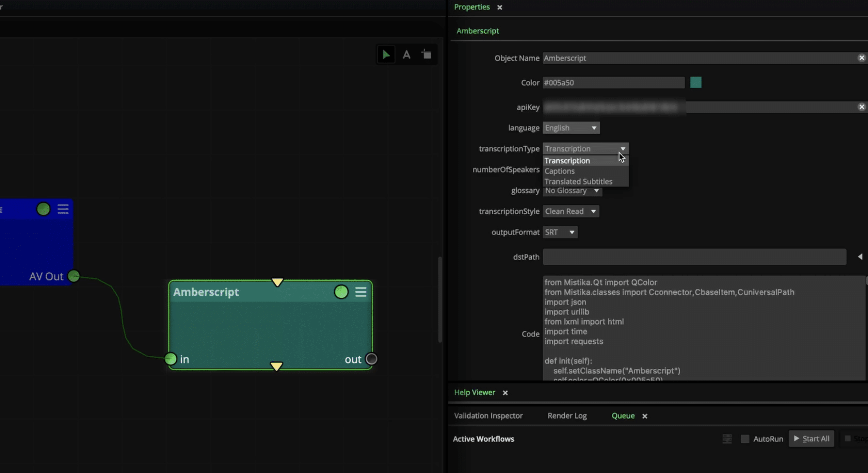Clear the apiKey field with its X

pyautogui.click(x=862, y=107)
